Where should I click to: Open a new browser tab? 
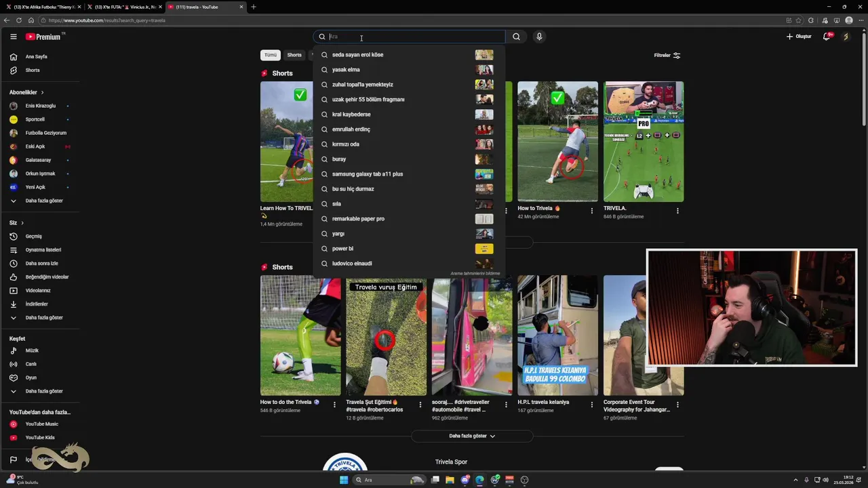click(254, 7)
